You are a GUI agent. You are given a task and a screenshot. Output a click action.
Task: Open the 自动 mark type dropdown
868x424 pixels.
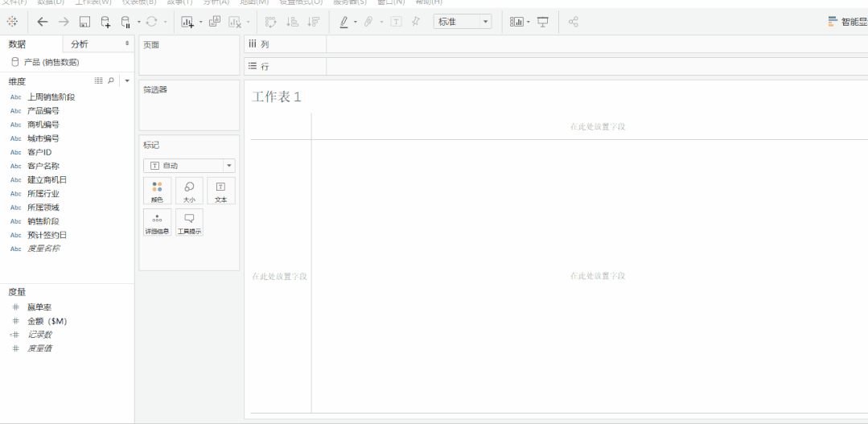189,166
